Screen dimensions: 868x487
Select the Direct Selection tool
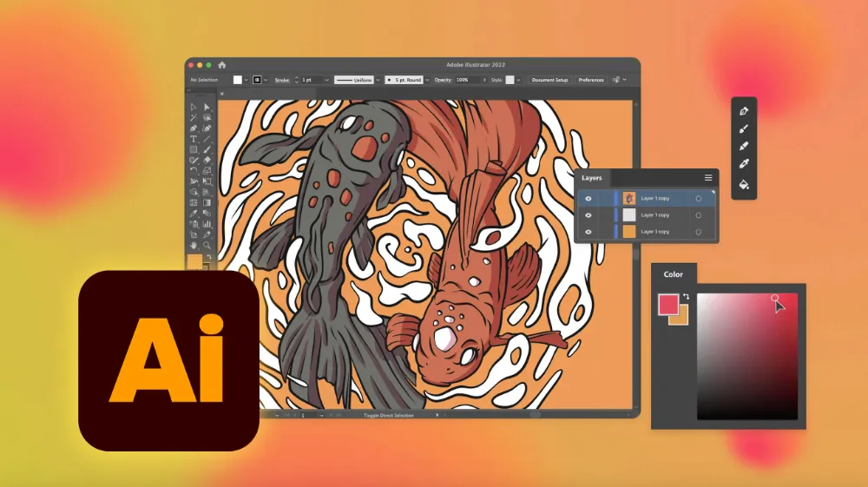point(207,107)
